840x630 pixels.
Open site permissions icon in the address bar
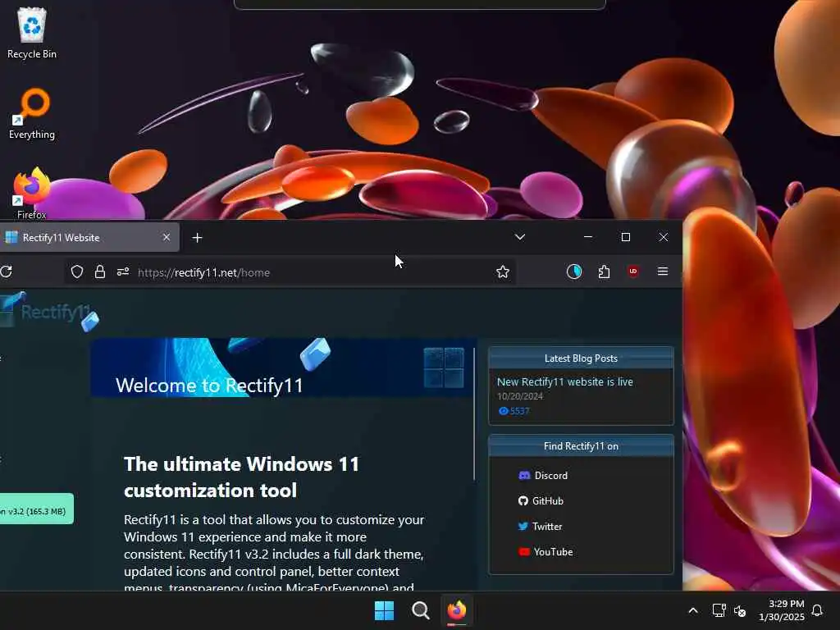pos(123,272)
